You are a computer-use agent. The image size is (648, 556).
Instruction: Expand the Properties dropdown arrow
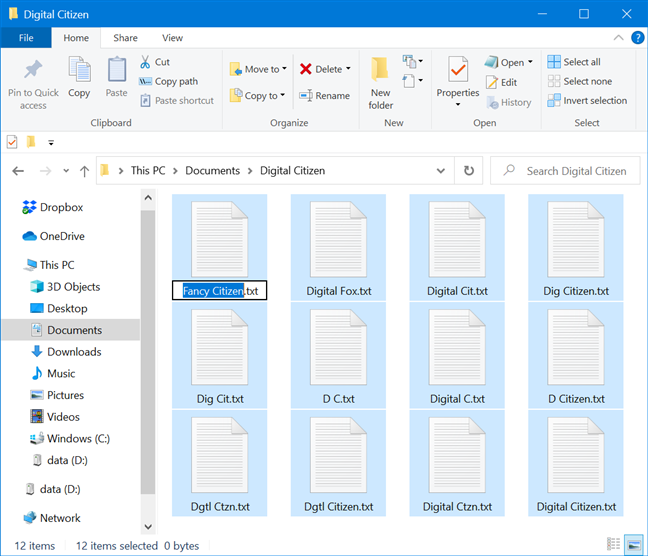(x=458, y=105)
